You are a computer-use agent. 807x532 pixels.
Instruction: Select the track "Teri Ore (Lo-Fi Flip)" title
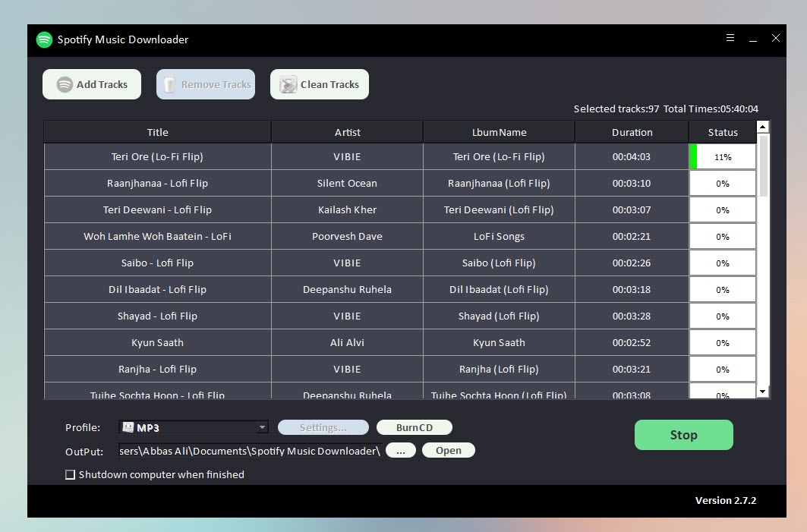coord(157,157)
